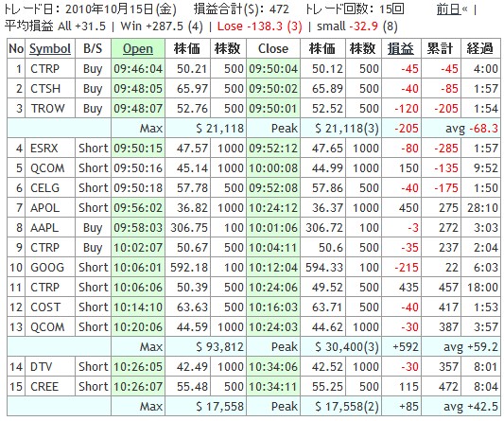Click the B/S column header

[93, 49]
